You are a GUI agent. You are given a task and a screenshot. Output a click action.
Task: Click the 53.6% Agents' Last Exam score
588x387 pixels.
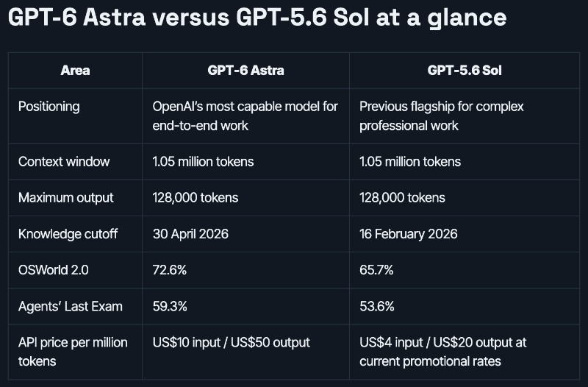point(377,306)
